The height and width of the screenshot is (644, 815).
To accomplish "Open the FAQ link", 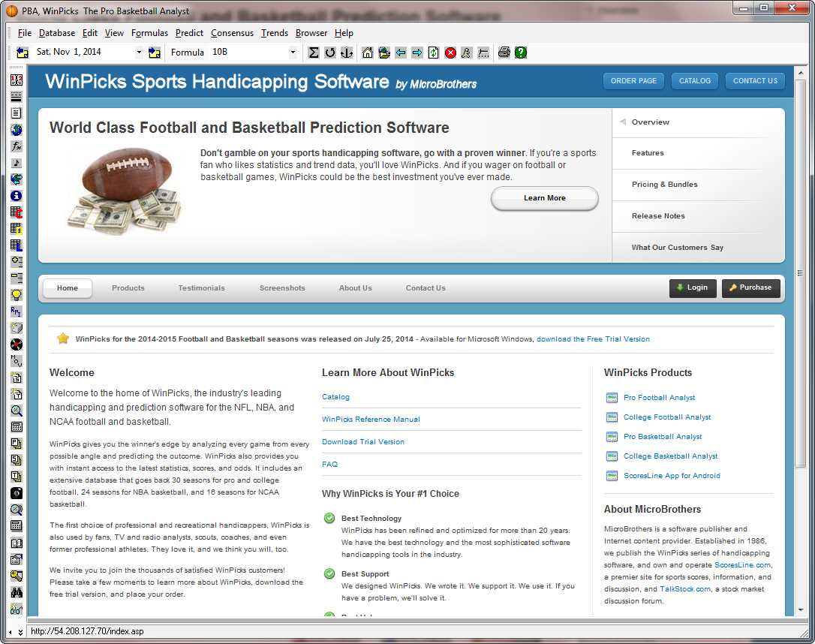I will pos(330,464).
